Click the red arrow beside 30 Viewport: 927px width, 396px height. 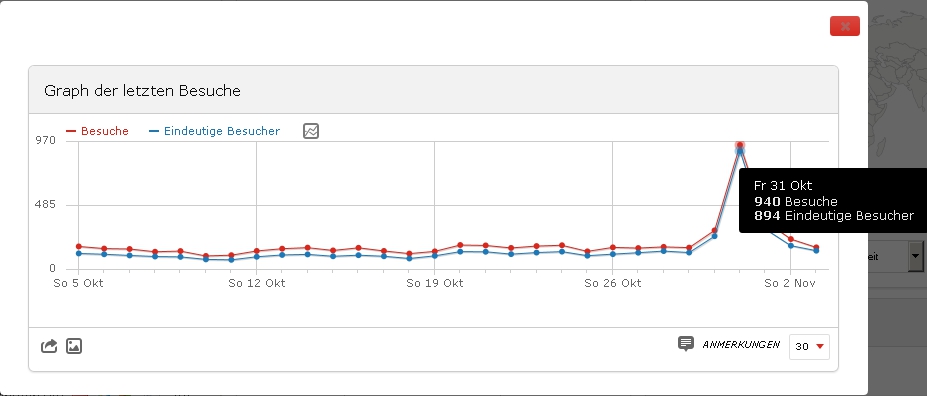[819, 346]
